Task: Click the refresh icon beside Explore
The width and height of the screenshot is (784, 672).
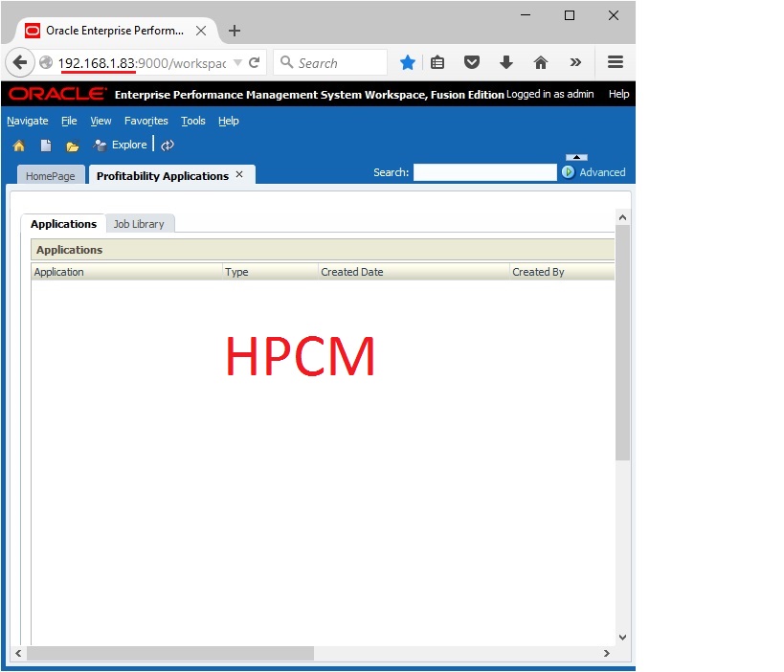Action: pos(168,146)
